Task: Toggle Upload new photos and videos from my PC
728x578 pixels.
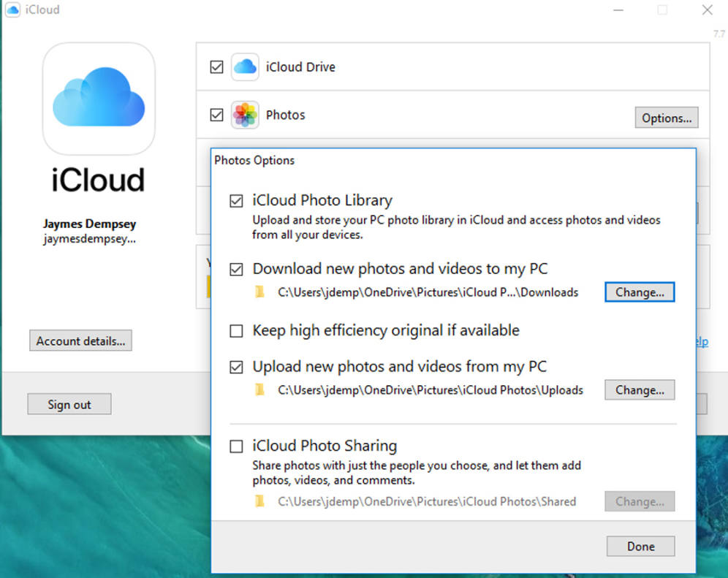Action: point(237,366)
